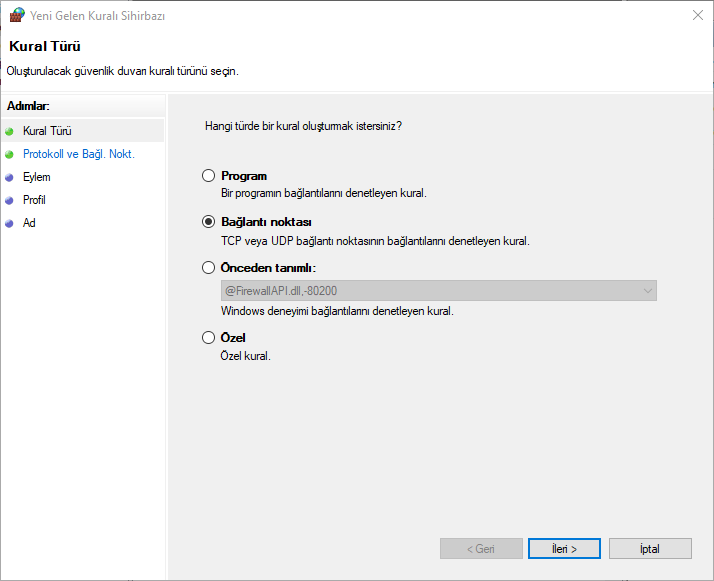Screen dimensions: 714x581
Task: Go to the Kural Türü step
Action: (x=47, y=131)
